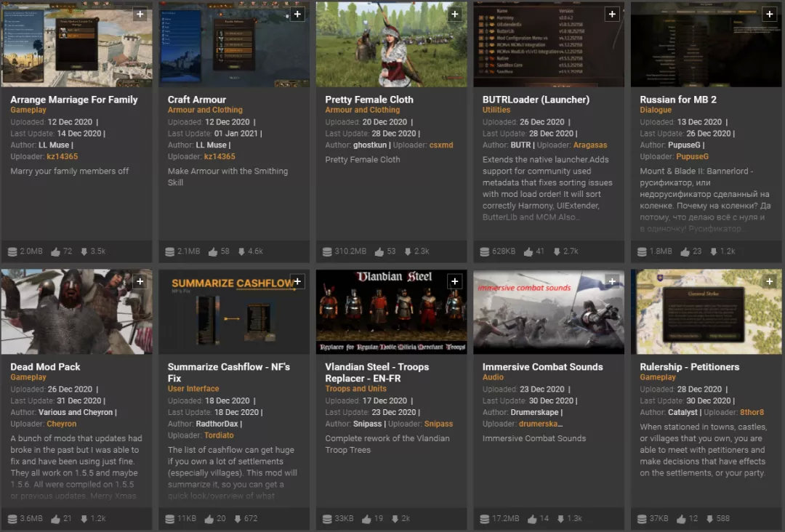785x532 pixels.
Task: Open Troops and Units category link
Action: (x=355, y=389)
